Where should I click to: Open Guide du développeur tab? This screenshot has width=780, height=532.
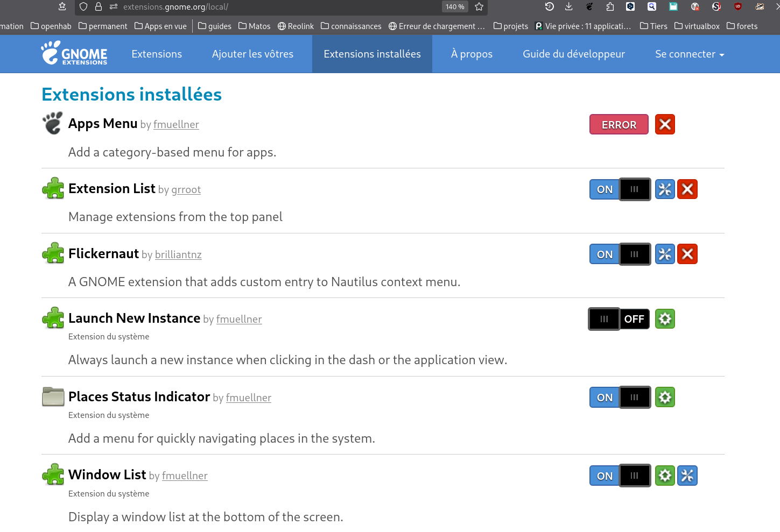coord(574,54)
